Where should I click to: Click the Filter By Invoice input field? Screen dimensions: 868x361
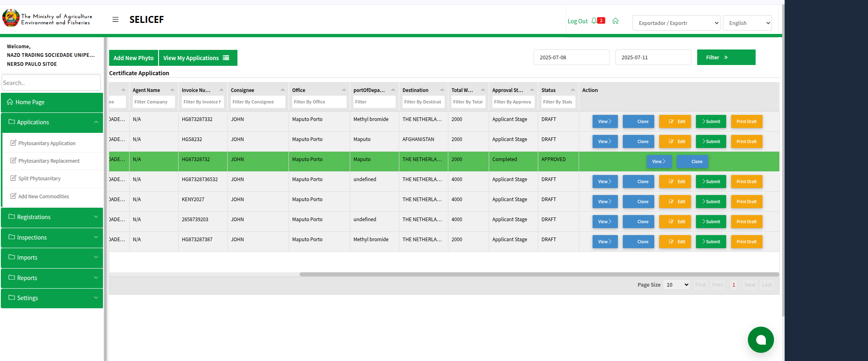(202, 102)
